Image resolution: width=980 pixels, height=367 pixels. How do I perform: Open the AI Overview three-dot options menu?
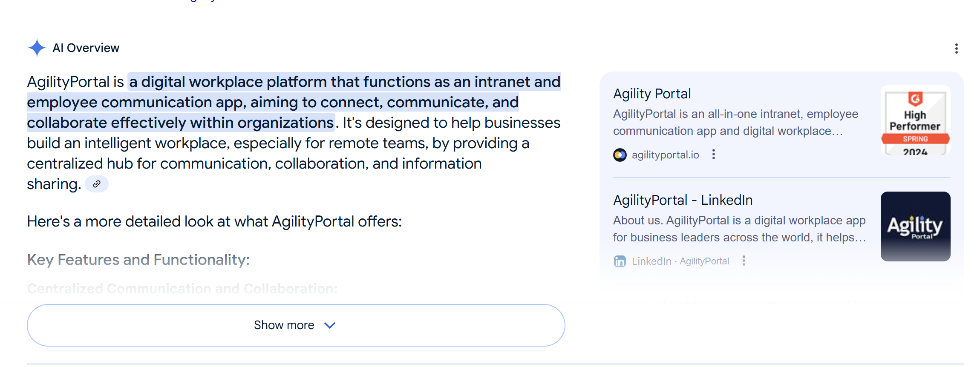[956, 49]
